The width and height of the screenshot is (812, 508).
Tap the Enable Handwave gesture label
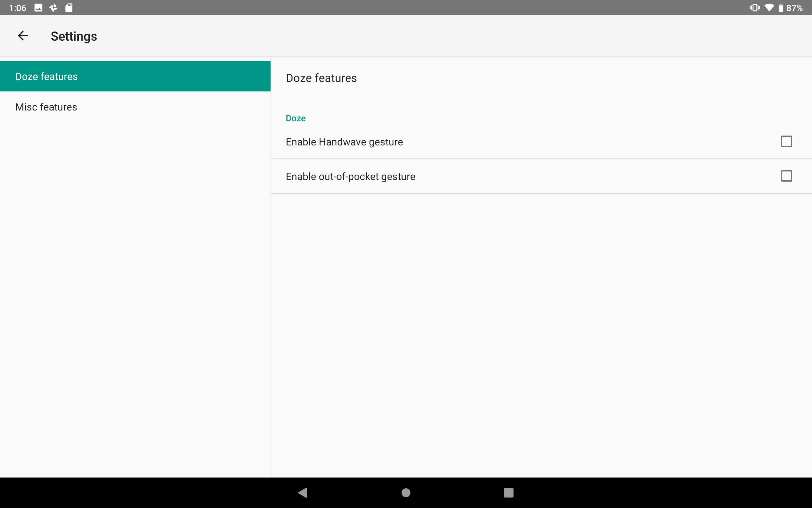[344, 142]
